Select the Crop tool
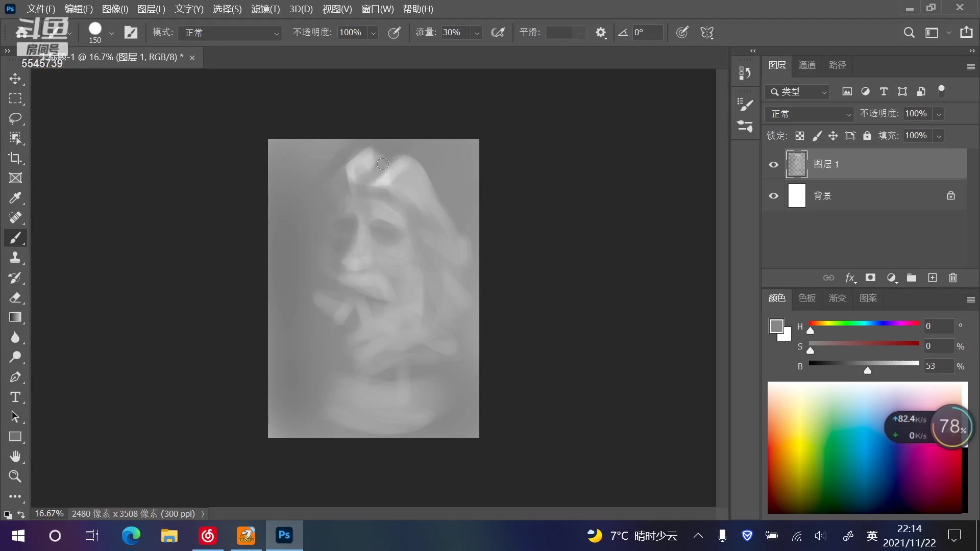 15,158
